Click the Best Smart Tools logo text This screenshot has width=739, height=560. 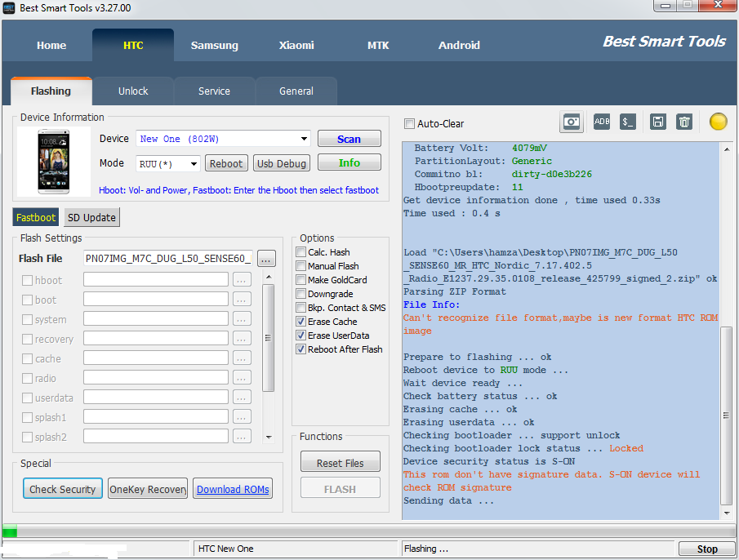(665, 42)
